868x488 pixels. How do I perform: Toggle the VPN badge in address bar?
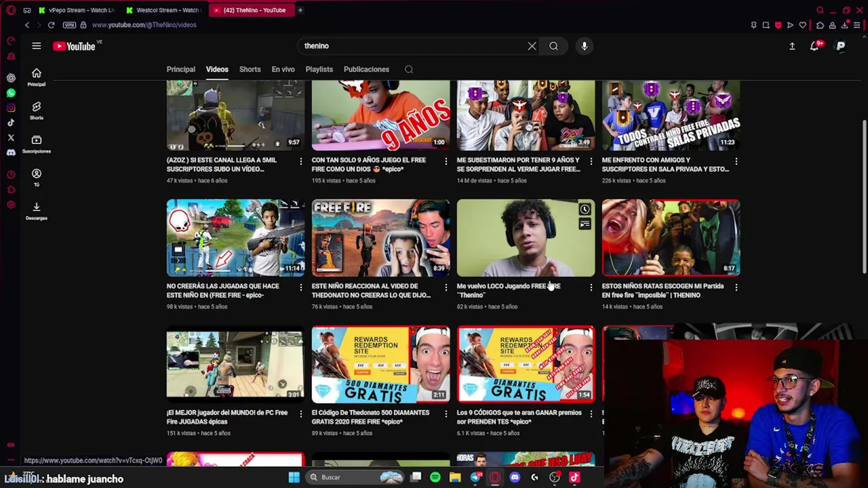click(x=69, y=25)
